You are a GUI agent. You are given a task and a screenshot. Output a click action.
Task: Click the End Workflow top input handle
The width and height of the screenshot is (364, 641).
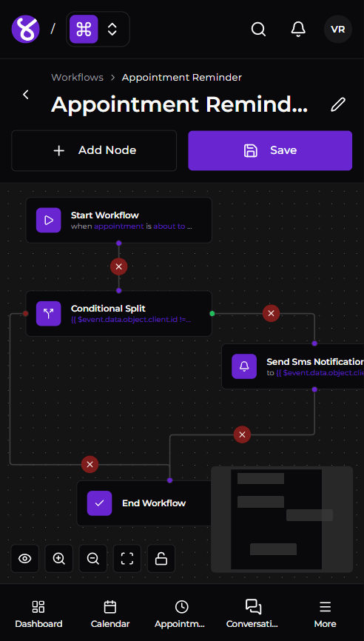(170, 480)
